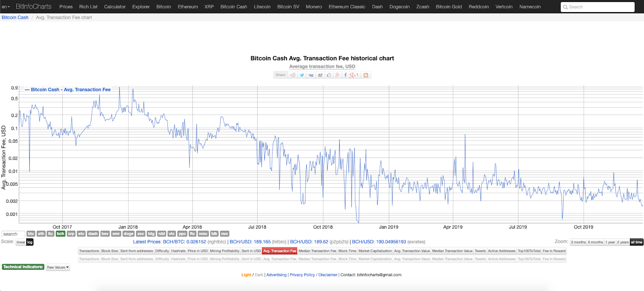The height and width of the screenshot is (291, 644).
Task: Toggle doge coin on chart
Action: click(128, 234)
